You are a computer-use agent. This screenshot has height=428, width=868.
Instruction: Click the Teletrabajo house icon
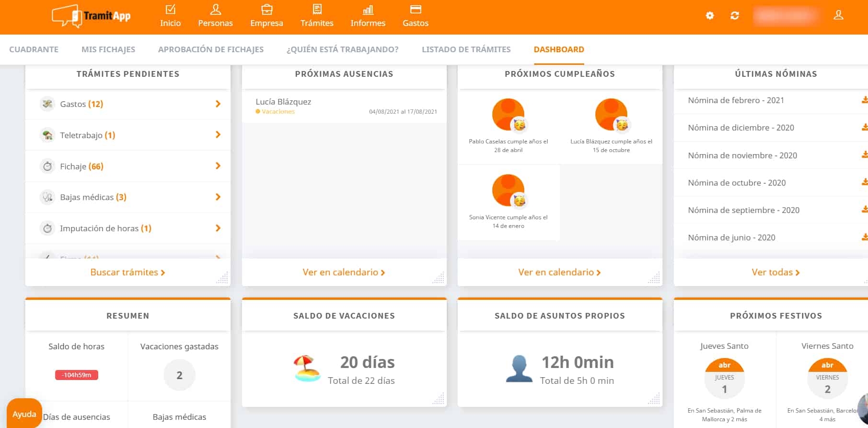[47, 135]
